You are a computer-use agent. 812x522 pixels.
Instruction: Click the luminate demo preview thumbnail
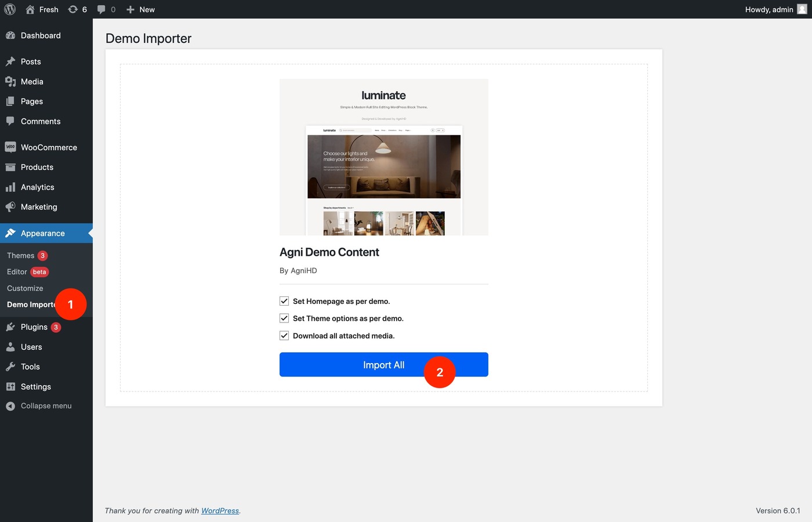383,157
